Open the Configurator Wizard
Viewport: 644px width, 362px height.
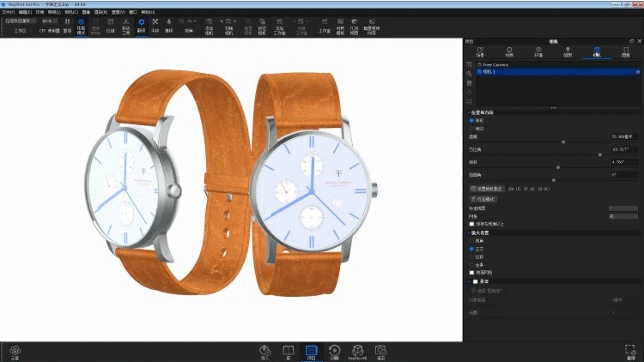click(372, 26)
